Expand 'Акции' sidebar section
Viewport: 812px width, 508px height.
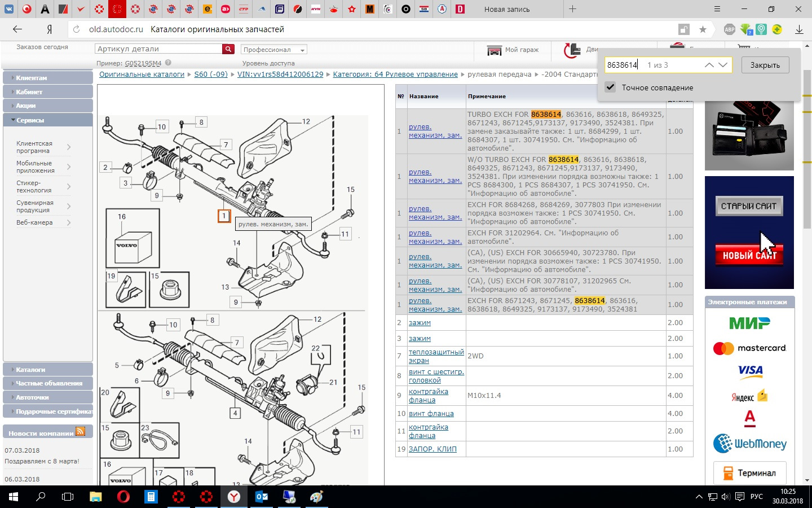click(48, 106)
